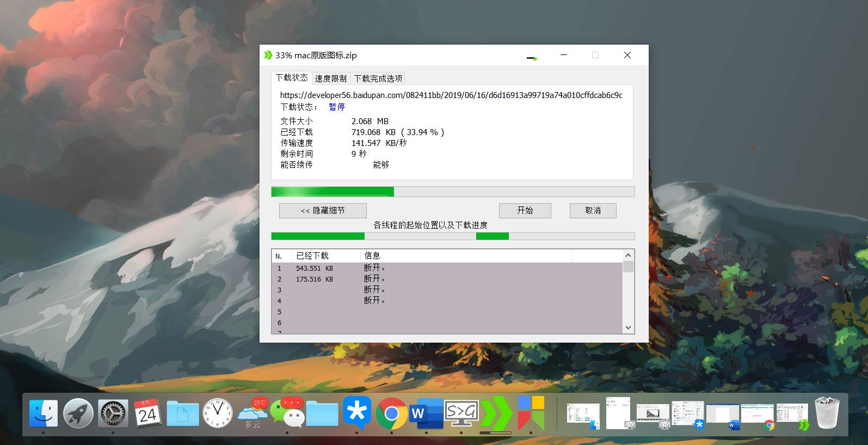This screenshot has width=868, height=445.
Task: Click the dialog title 33% mac原版图标.zip
Action: click(316, 55)
